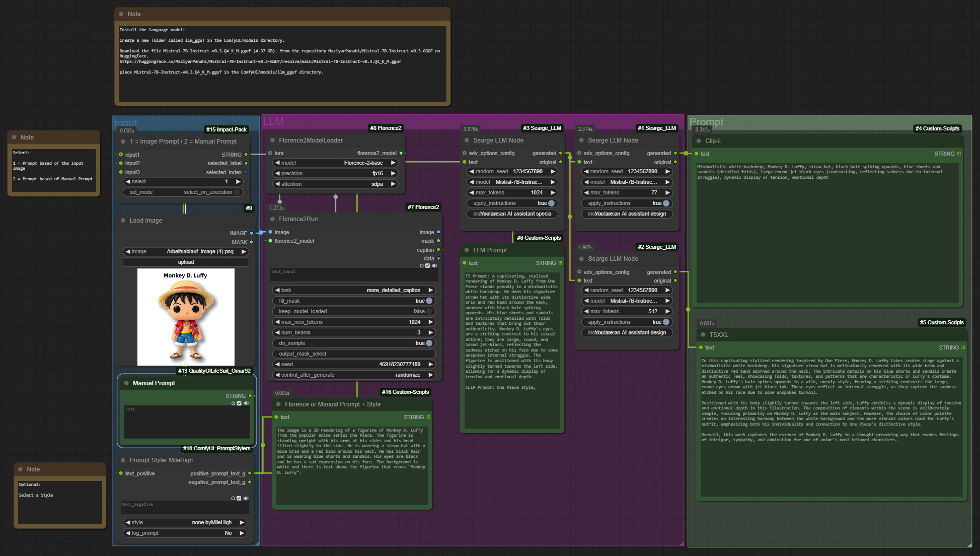The width and height of the screenshot is (980, 556).
Task: Click the #15 Impact-Pack badge
Action: [x=227, y=129]
